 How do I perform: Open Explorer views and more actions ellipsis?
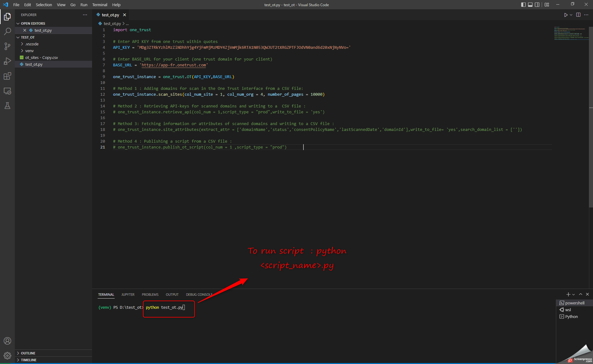(85, 15)
